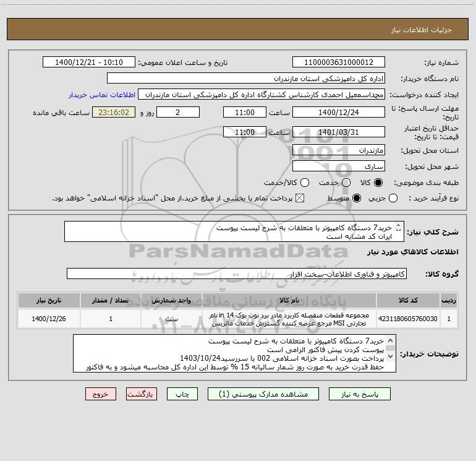This screenshot has width=476, height=461.
Task: Click the 'پاسخ به نیاز' button
Action: (359, 394)
